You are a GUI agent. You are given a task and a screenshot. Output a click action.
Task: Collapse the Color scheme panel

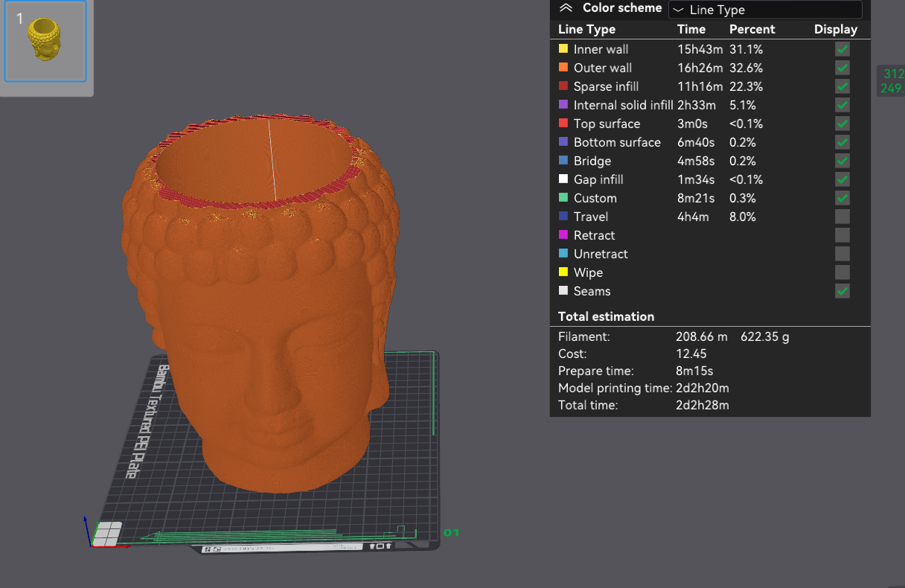(x=566, y=8)
